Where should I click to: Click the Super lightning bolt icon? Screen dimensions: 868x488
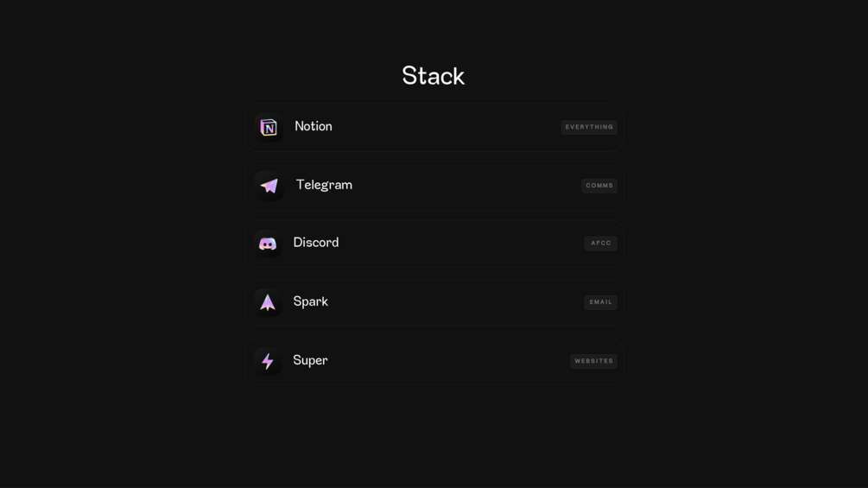point(268,361)
